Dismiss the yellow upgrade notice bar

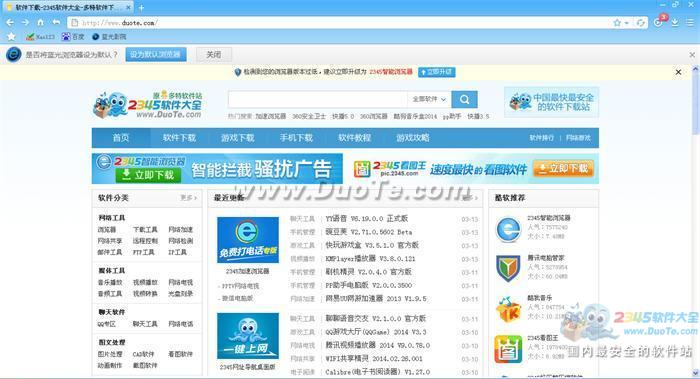pos(678,72)
